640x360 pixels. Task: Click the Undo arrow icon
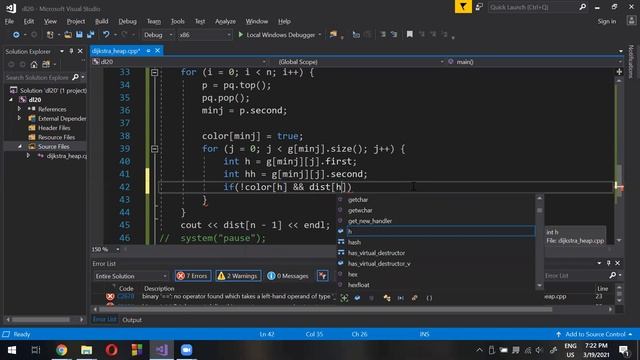click(x=106, y=35)
